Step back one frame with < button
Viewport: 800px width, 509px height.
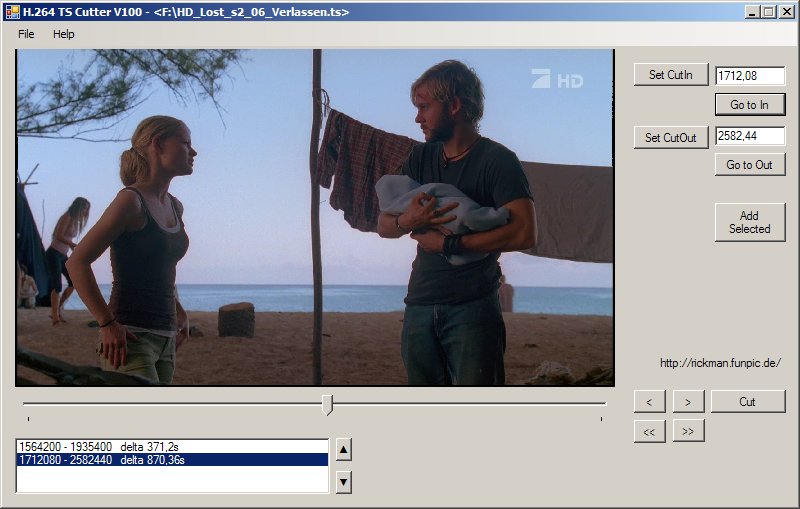649,401
